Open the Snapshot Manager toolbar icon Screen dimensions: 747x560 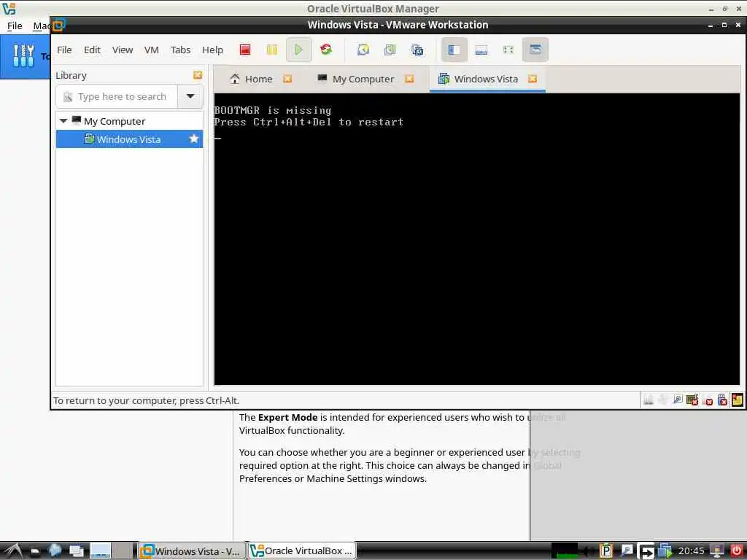point(417,50)
